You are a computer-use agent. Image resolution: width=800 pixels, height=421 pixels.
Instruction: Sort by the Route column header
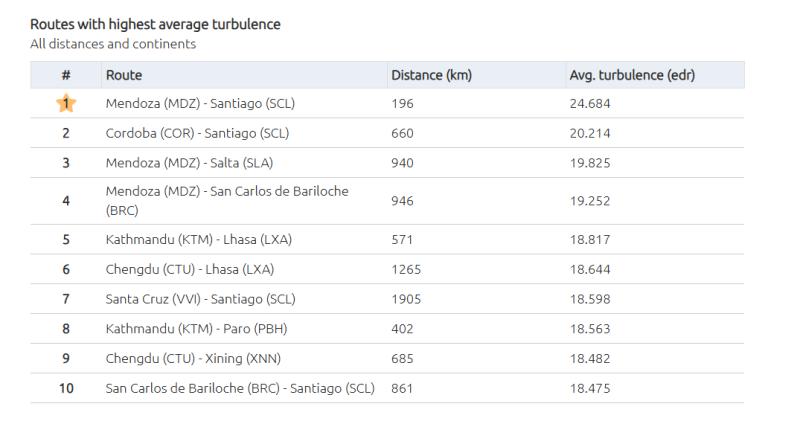124,75
